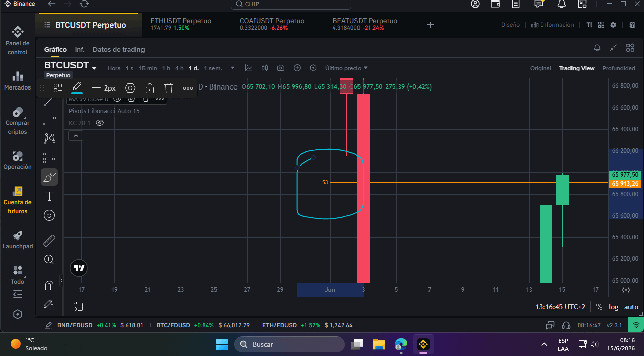Open chart settings hexagon in top toolbar
644x356 pixels.
(313, 68)
